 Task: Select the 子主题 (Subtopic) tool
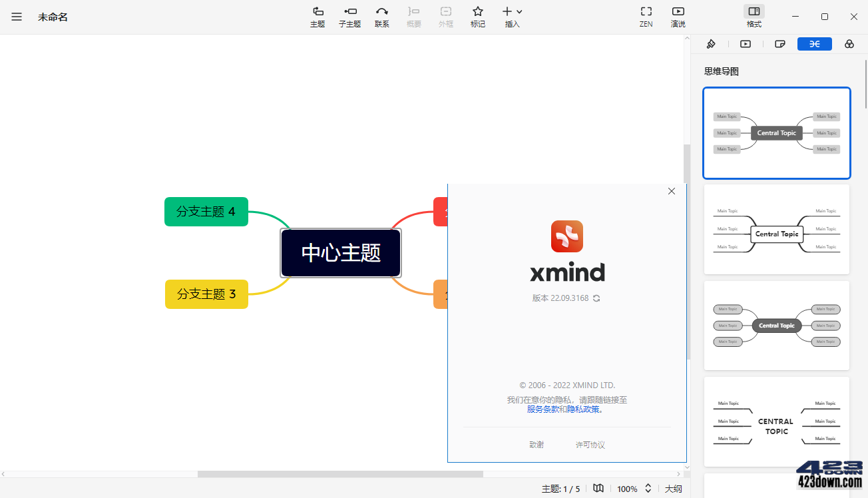click(349, 17)
